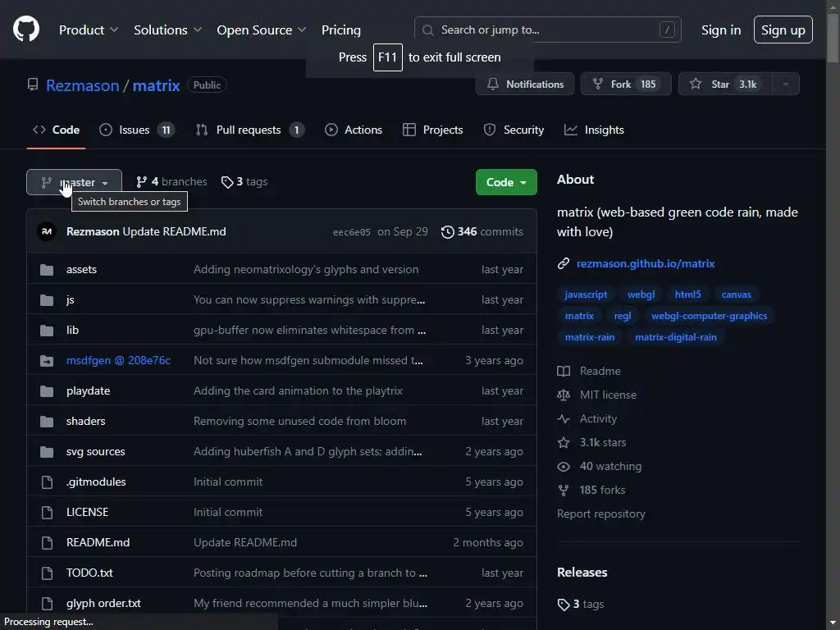
Task: Click the star icon beside 3.1k stars
Action: click(564, 442)
